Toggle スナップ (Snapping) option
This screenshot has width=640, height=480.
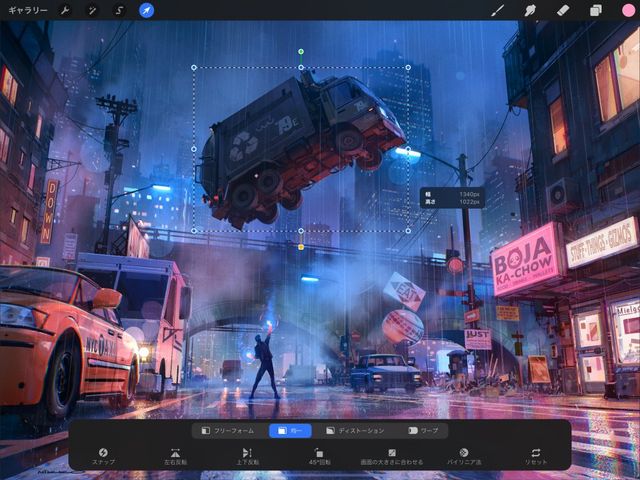click(x=103, y=456)
